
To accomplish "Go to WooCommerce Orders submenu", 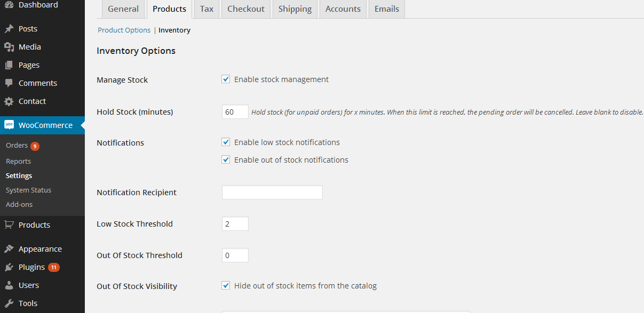I will [x=17, y=146].
